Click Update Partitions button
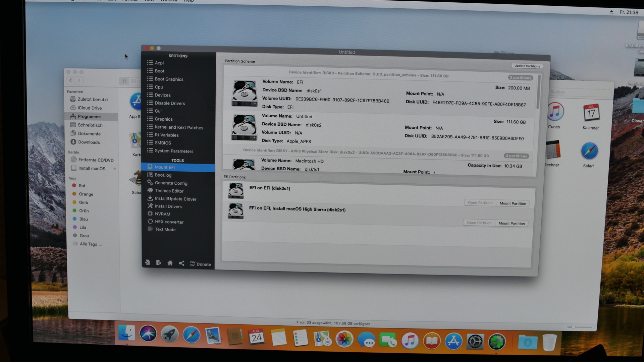644x362 pixels. tap(527, 66)
